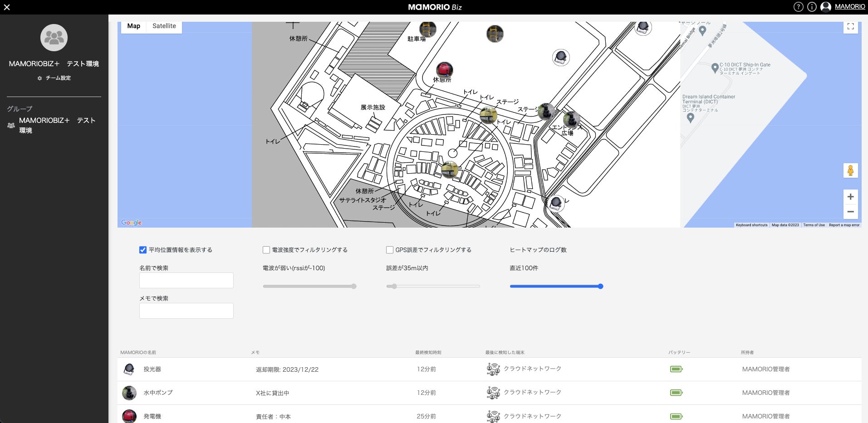Close the panel with the top-left X icon

7,7
